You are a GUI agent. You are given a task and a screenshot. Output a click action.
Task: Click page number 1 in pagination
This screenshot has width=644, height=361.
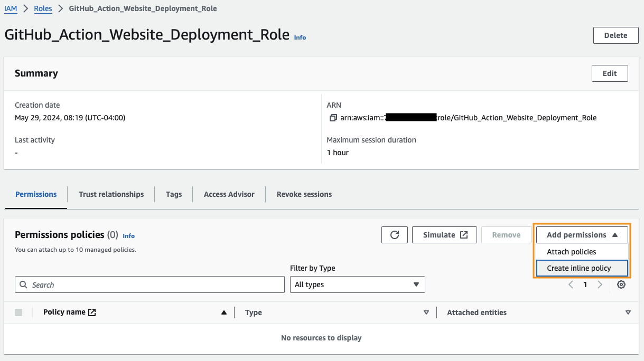point(585,284)
